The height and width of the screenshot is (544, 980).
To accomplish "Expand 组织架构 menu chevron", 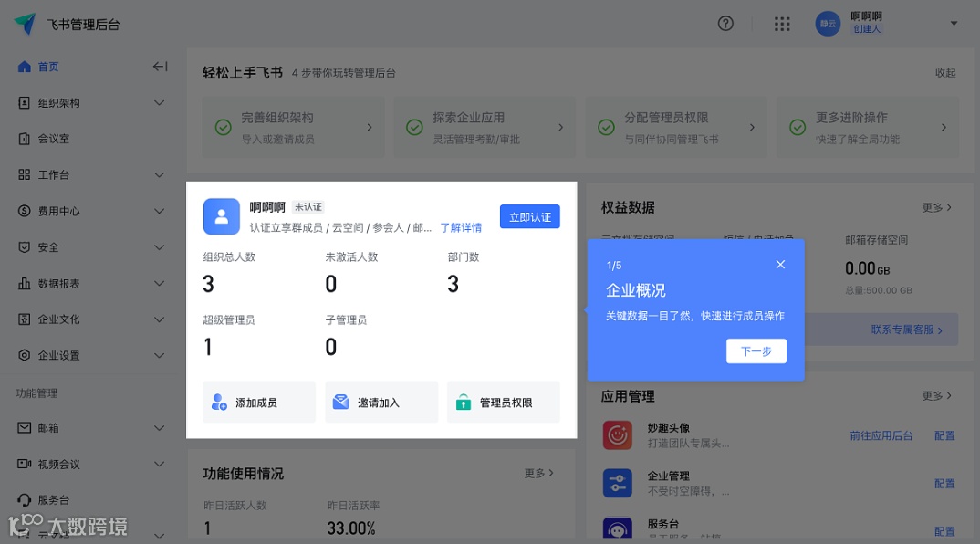I will pyautogui.click(x=160, y=102).
